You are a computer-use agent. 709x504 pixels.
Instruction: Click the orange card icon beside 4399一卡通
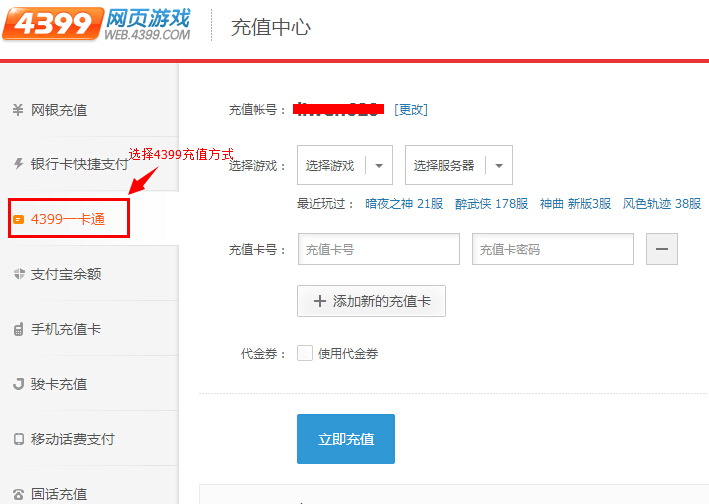pos(18,220)
